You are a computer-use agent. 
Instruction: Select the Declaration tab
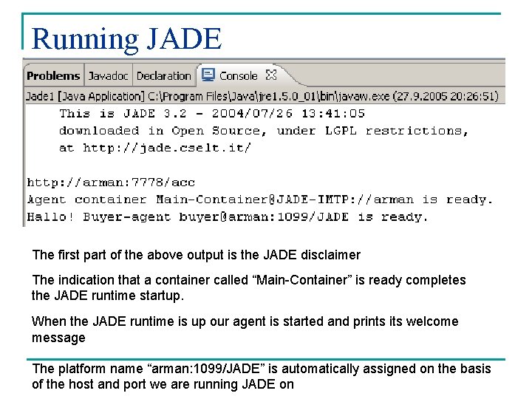(x=164, y=75)
